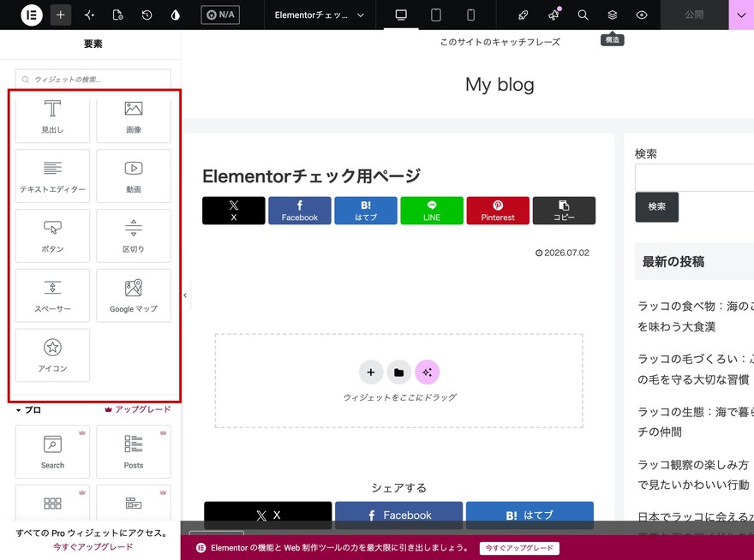Select the 見出し heading widget

tap(52, 118)
